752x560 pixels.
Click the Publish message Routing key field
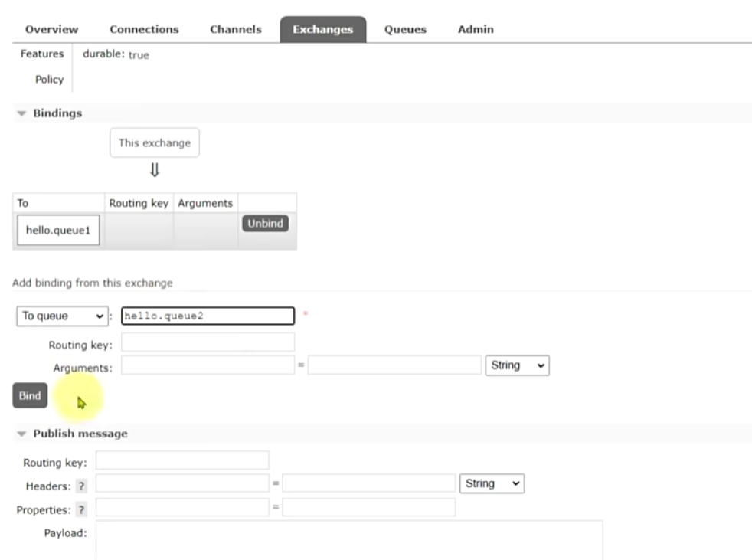click(x=182, y=460)
